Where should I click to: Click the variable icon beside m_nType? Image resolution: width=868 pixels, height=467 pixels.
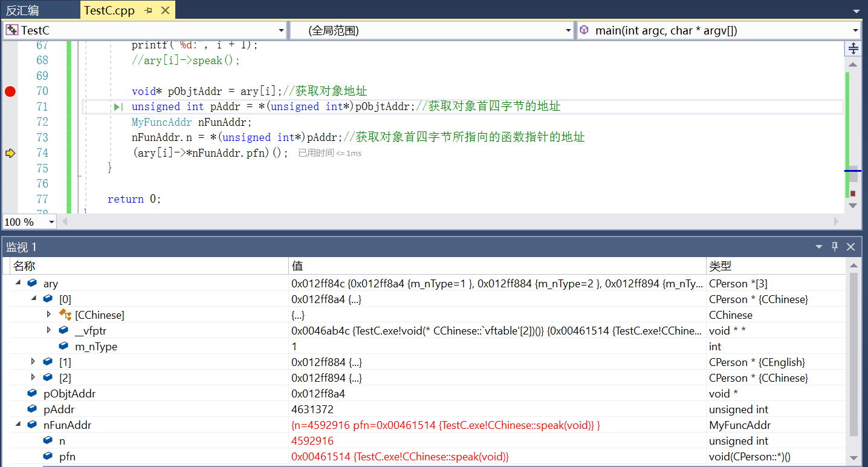[63, 346]
